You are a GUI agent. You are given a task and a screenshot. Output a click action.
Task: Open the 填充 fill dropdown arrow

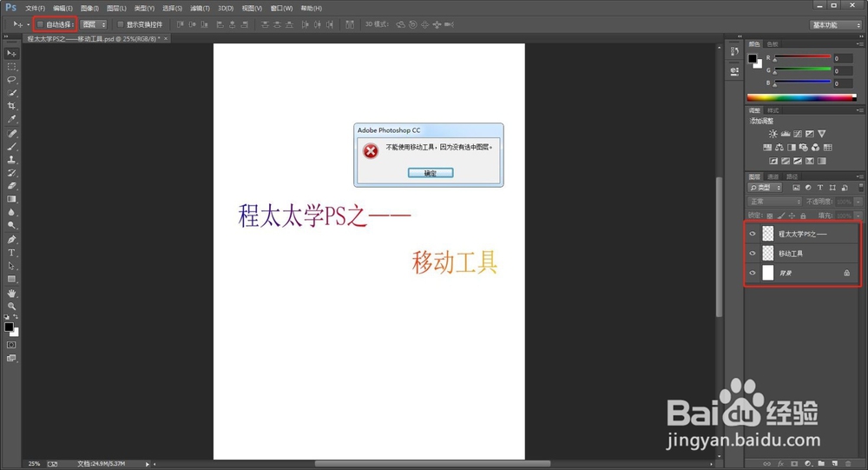pos(858,215)
